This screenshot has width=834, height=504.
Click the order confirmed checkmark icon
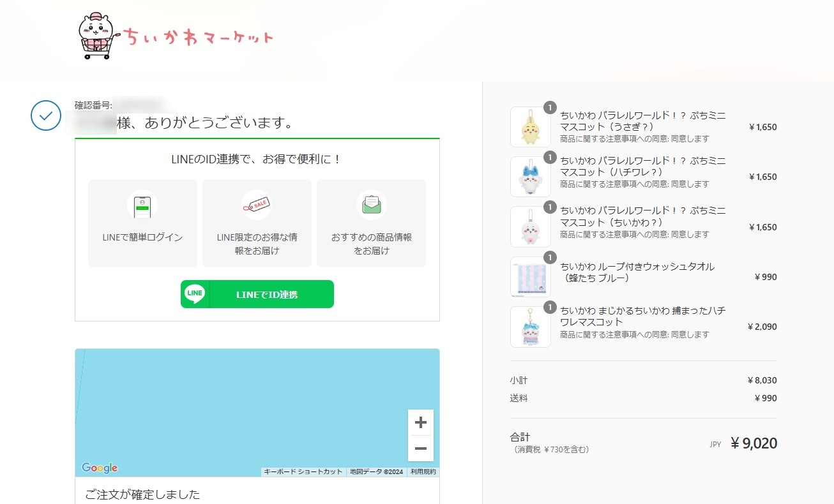tap(46, 115)
